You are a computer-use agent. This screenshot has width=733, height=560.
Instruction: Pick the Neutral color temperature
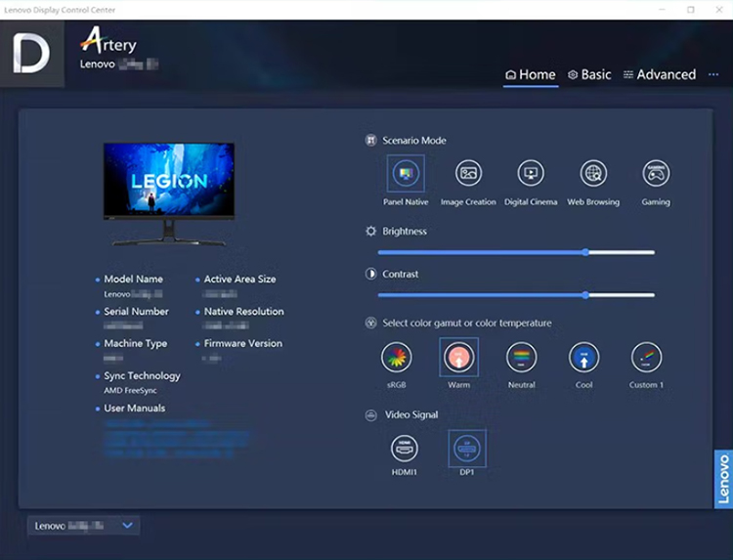tap(521, 358)
